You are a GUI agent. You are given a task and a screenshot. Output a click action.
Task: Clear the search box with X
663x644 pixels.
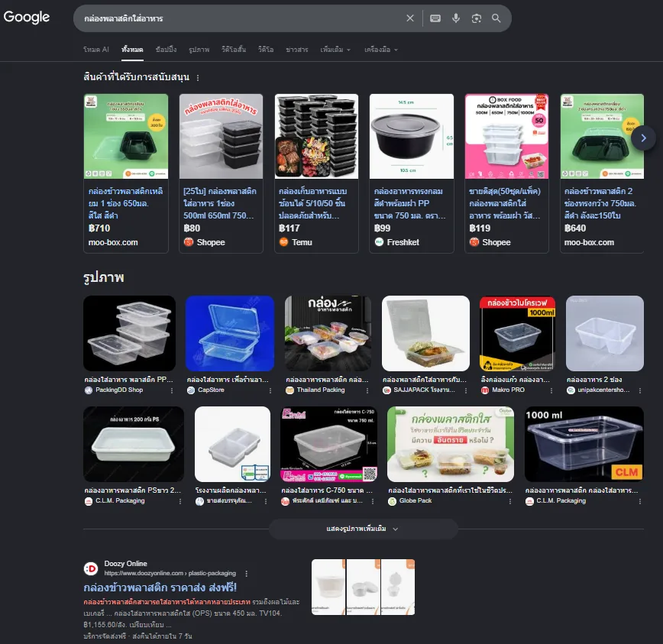409,18
